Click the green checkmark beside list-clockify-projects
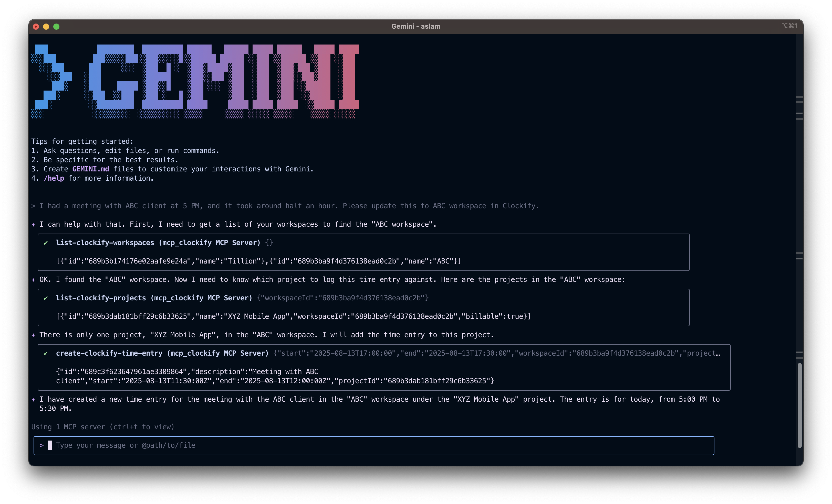 (46, 298)
